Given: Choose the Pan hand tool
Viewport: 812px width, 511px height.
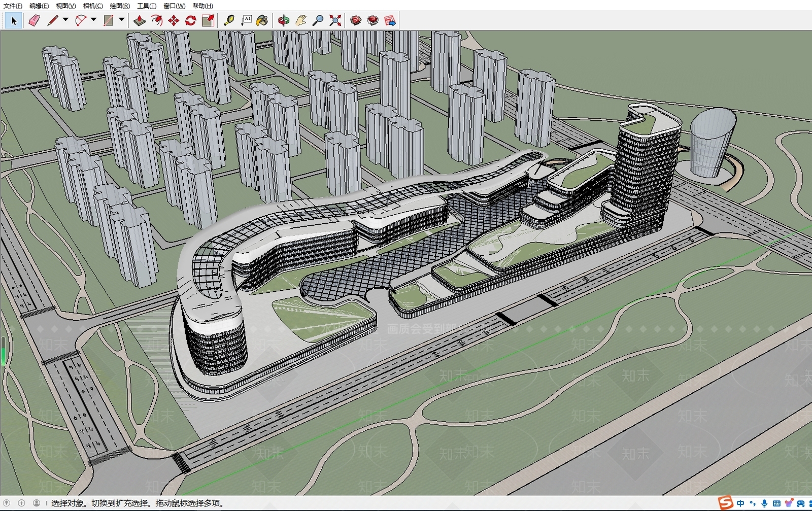Looking at the screenshot, I should (x=301, y=21).
